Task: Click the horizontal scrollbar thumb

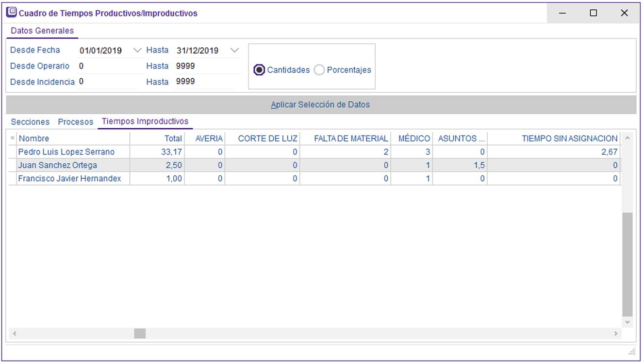Action: [140, 334]
